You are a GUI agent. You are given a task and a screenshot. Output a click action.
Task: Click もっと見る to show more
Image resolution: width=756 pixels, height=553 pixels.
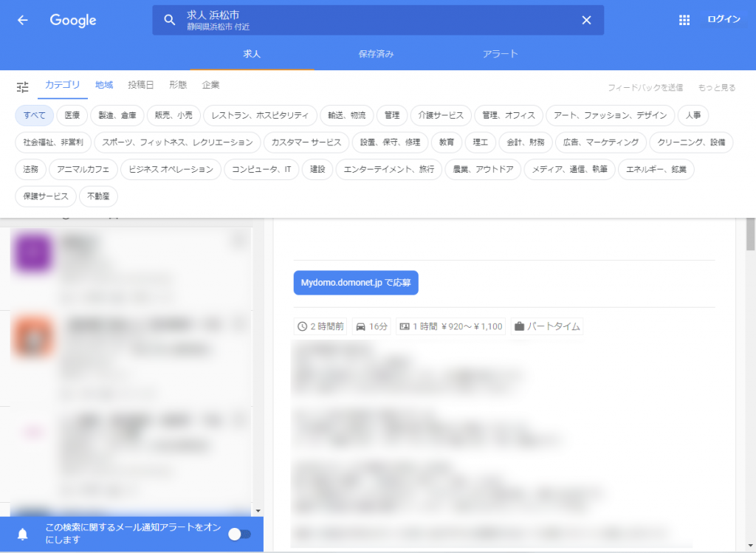[716, 88]
